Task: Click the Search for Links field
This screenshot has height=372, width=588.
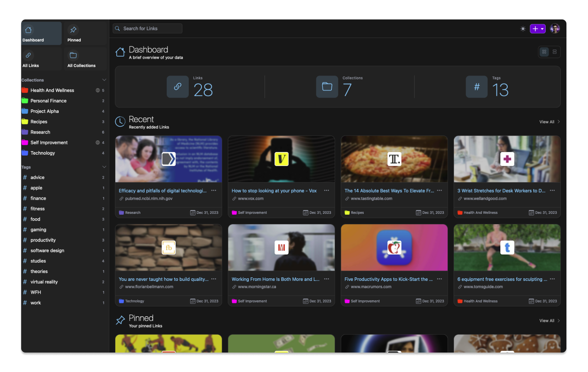Action: 148,29
